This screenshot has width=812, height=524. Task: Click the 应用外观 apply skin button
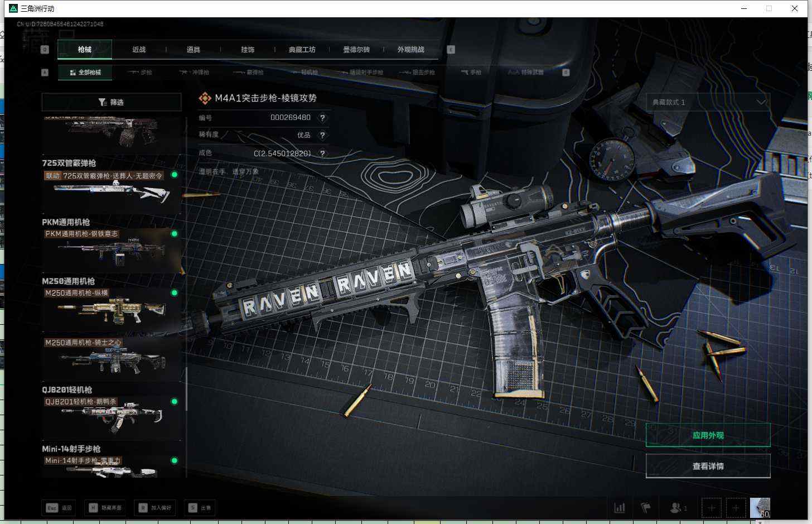pos(708,435)
